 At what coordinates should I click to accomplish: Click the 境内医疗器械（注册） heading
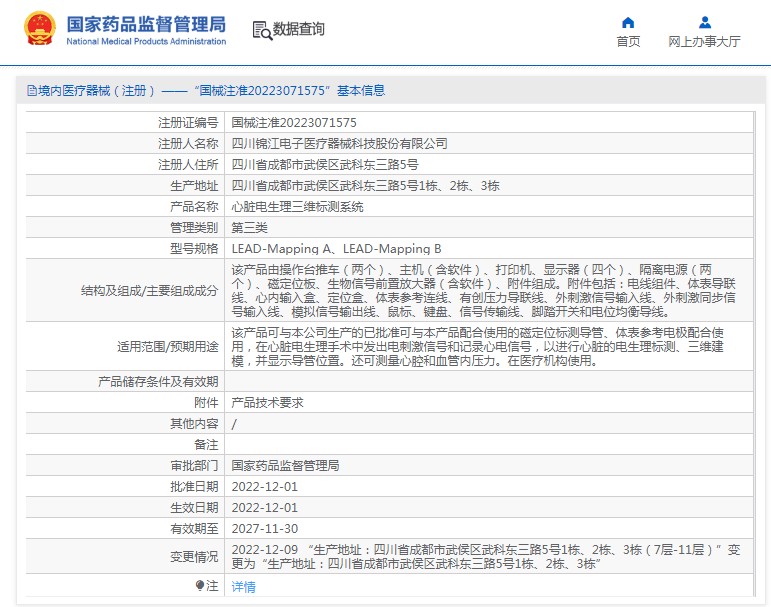pyautogui.click(x=96, y=91)
